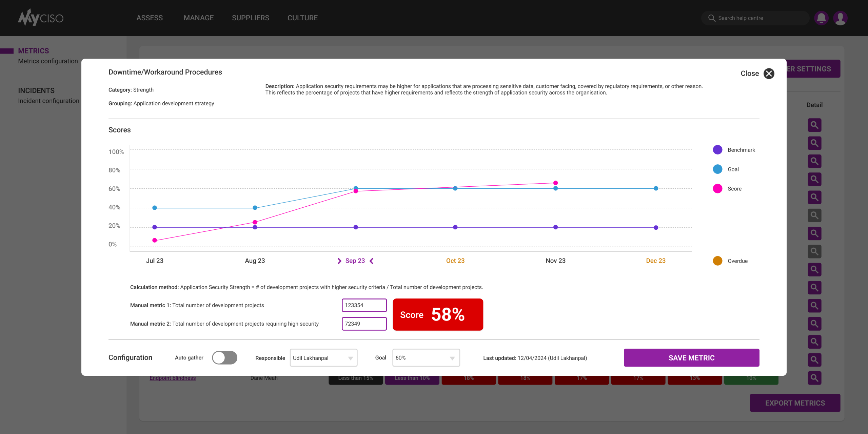The width and height of the screenshot is (868, 434).
Task: Click the search magnifier in help centre
Action: click(x=711, y=18)
